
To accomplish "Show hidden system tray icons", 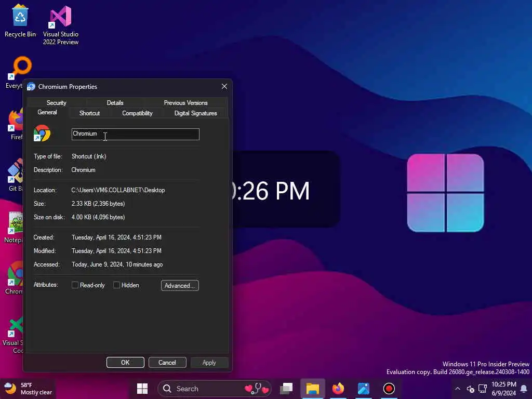I will 457,389.
